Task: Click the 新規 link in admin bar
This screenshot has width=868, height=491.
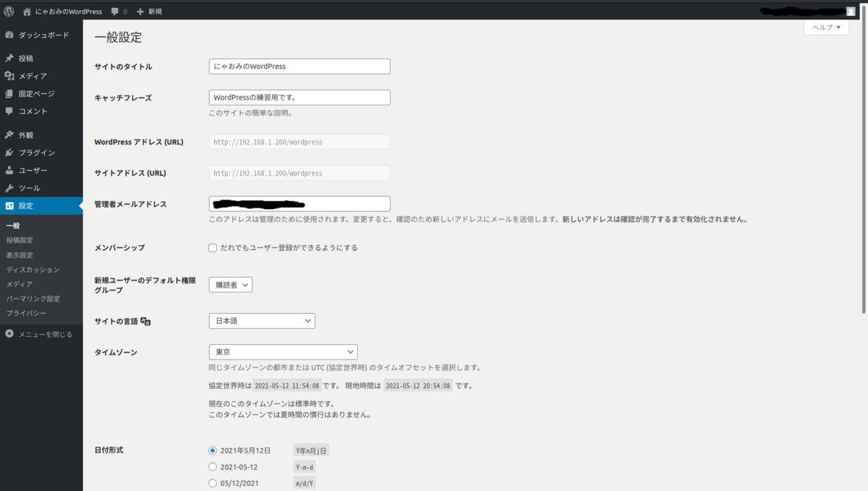Action: [x=155, y=12]
